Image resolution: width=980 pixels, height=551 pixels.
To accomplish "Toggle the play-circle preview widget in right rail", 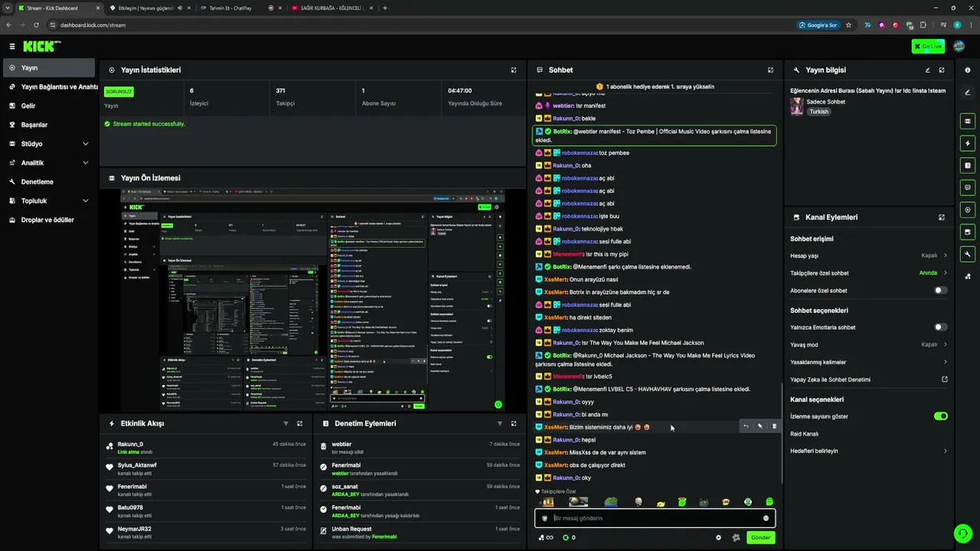I will (968, 210).
